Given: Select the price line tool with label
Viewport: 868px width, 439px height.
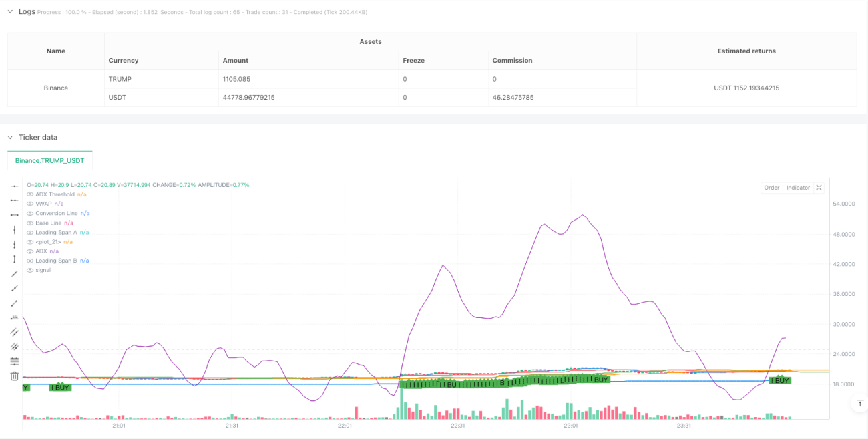Looking at the screenshot, I should click(x=14, y=317).
